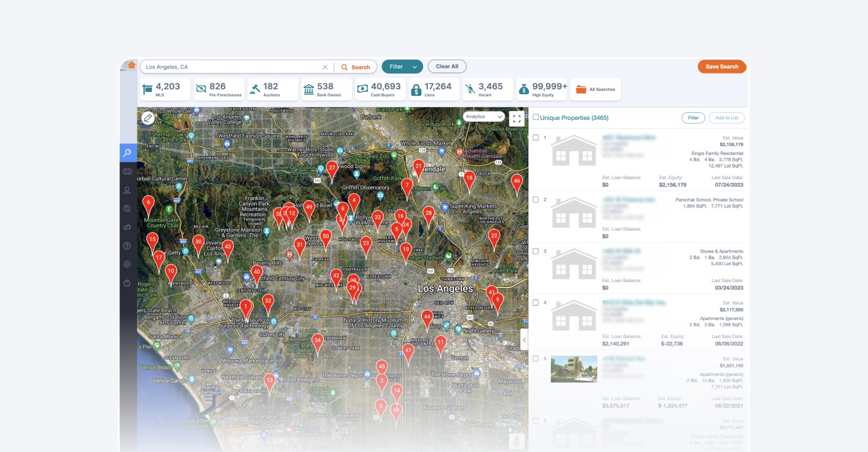868x452 pixels.
Task: Select the pencil draw tool on the map
Action: [x=148, y=118]
